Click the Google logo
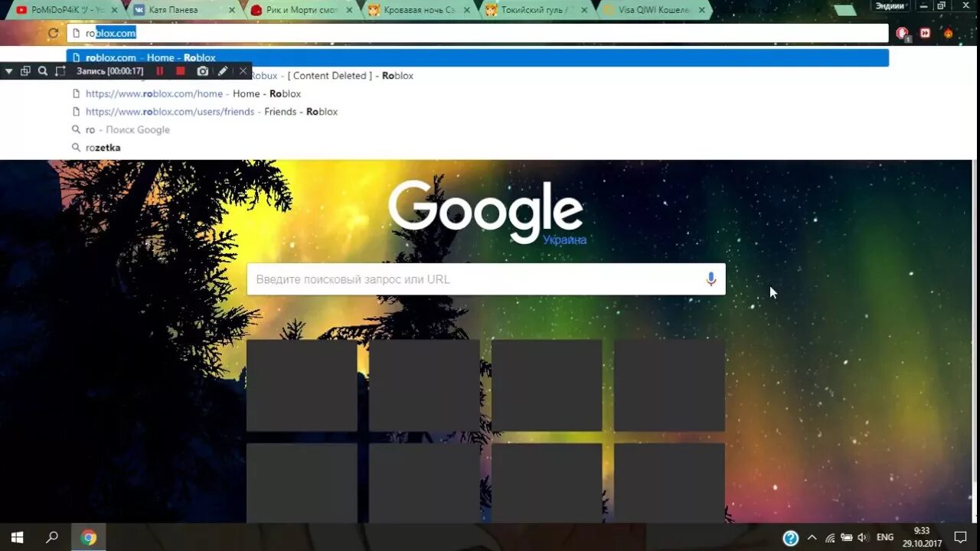The image size is (980, 551). [x=485, y=213]
